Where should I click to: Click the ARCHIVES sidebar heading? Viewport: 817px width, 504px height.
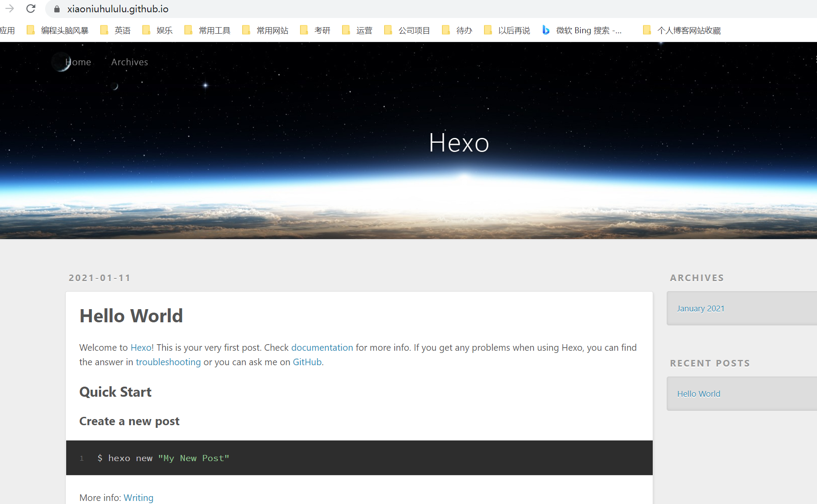pyautogui.click(x=697, y=278)
